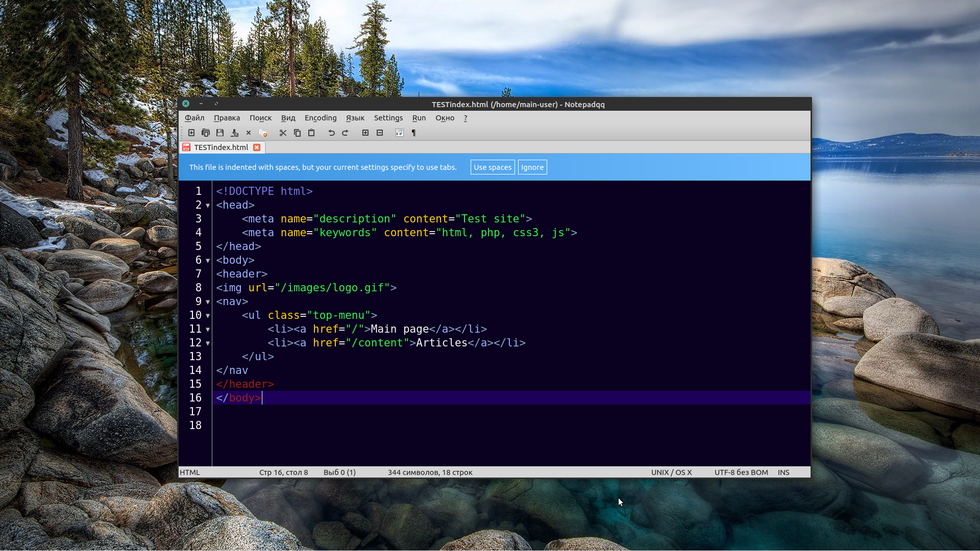Click the "keywords" attribute value on line 4
The image size is (980, 551).
[x=345, y=233]
